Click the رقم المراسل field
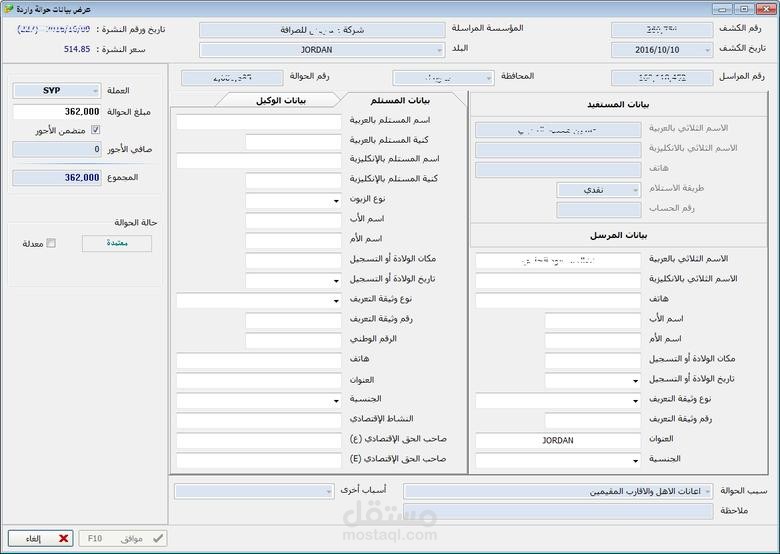This screenshot has width=780, height=554. (x=662, y=78)
